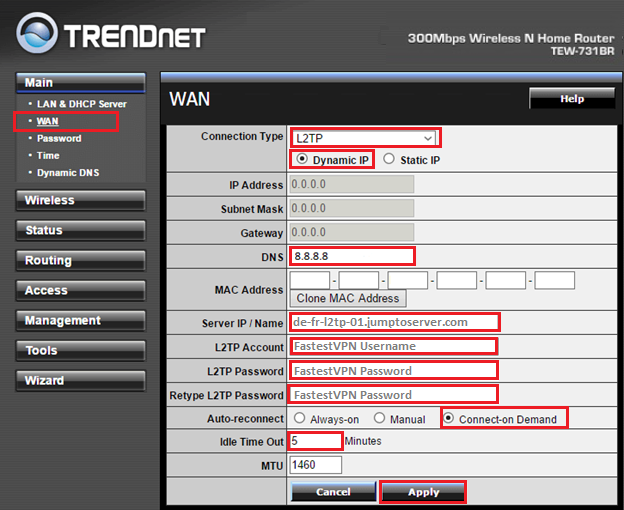Focus the DNS field showing 8.8.8.8
Screen dimensions: 624x510
[x=352, y=256]
